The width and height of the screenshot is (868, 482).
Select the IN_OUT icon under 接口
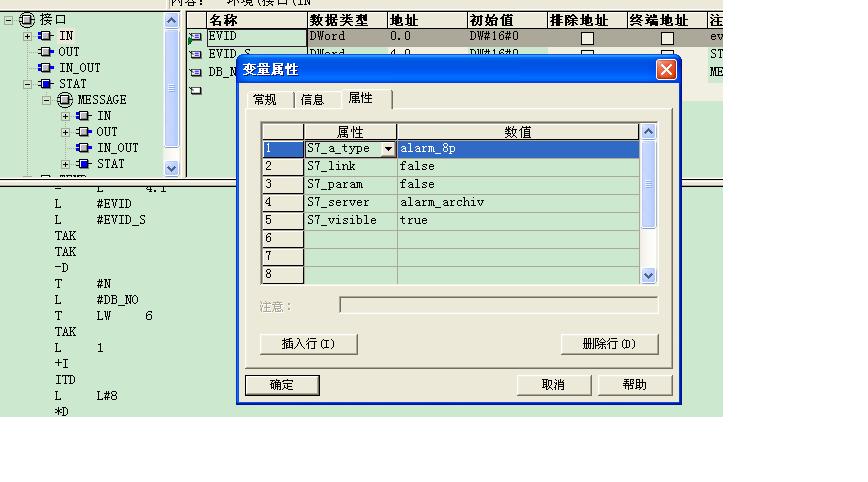45,68
